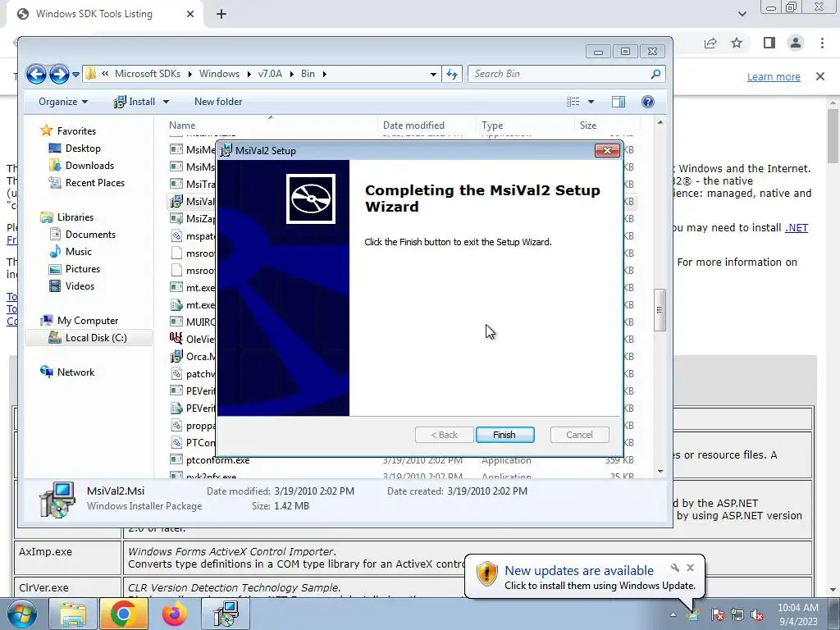The height and width of the screenshot is (630, 840).
Task: Close the Windows Update notification balloon
Action: coord(691,568)
